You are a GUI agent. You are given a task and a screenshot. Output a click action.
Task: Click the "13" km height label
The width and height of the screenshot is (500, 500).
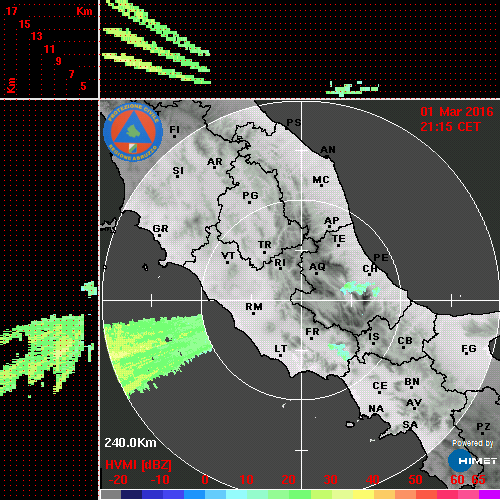tap(37, 36)
